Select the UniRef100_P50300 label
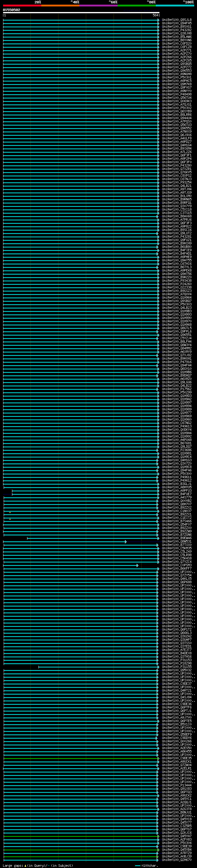Screen dimensions: 197x868 tap(177, 474)
